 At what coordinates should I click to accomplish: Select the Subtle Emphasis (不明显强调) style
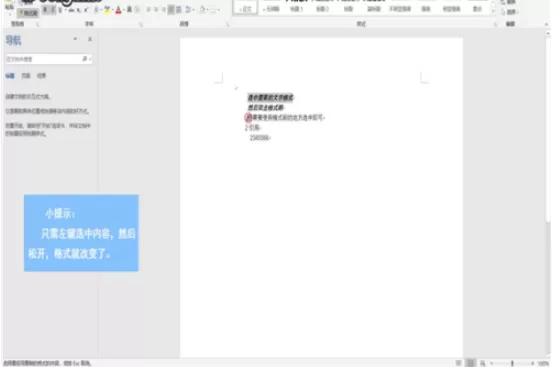click(x=400, y=7)
